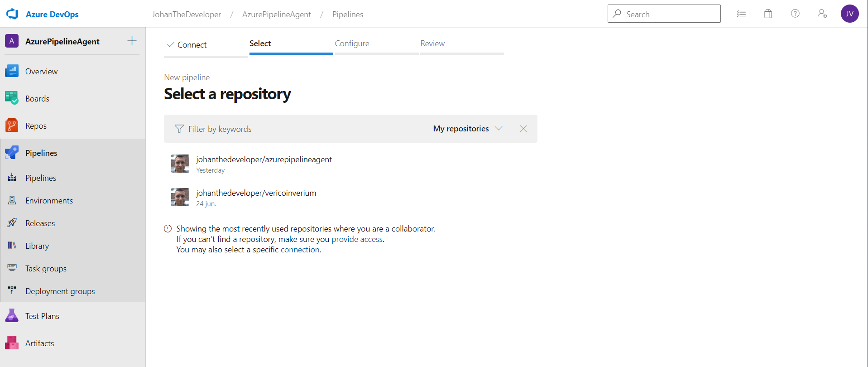Screen dimensions: 868x367
Task: Open Repos from the sidebar
Action: click(36, 126)
